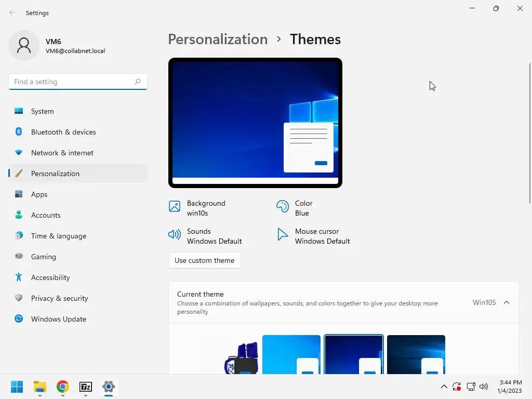Click the volume speaker tray icon

(x=484, y=387)
